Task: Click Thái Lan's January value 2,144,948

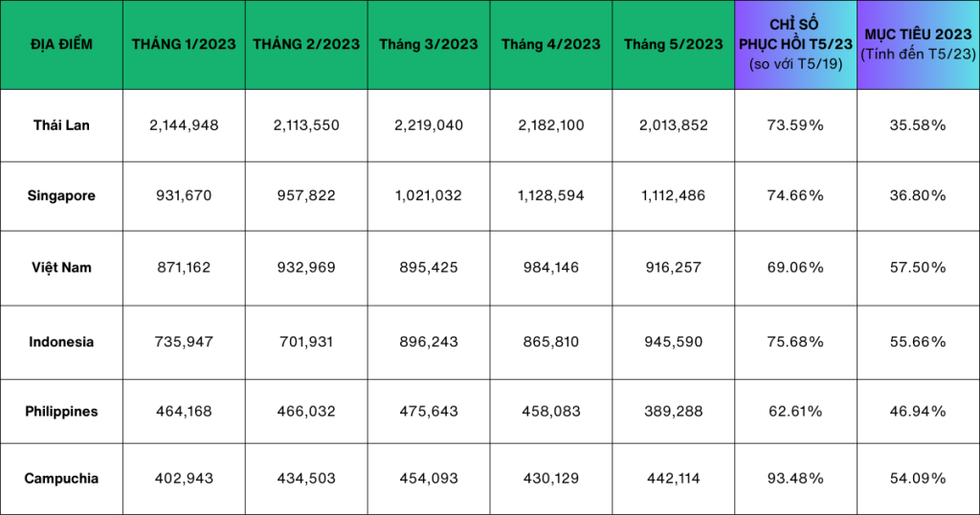Action: click(x=184, y=125)
